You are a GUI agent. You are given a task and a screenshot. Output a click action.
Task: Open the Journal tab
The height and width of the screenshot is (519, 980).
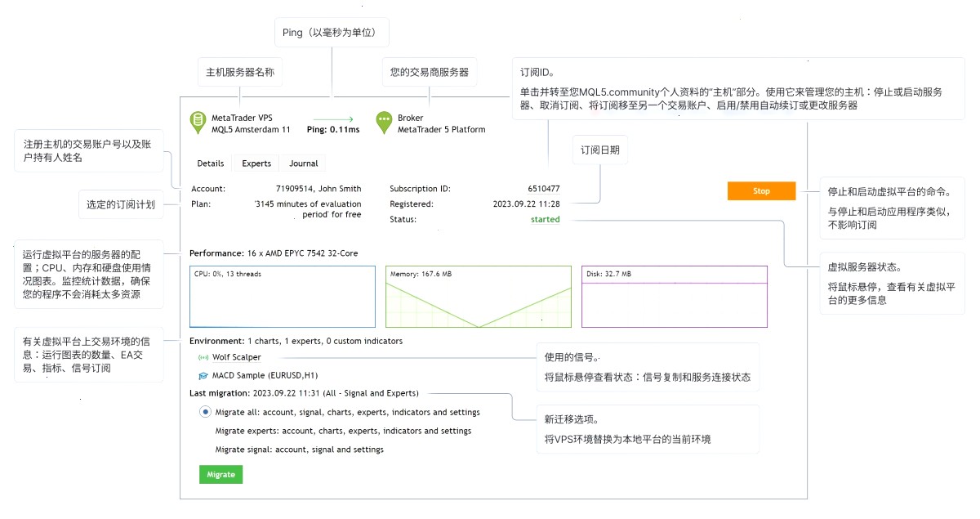click(304, 163)
